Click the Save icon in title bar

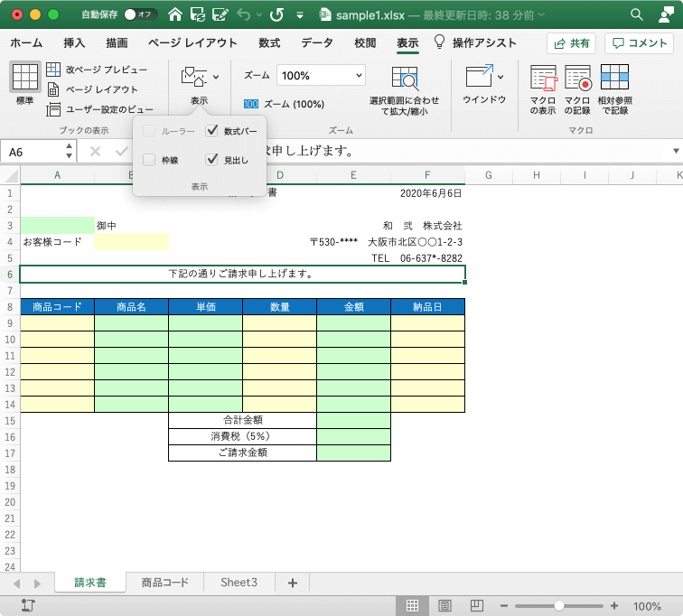click(x=198, y=14)
